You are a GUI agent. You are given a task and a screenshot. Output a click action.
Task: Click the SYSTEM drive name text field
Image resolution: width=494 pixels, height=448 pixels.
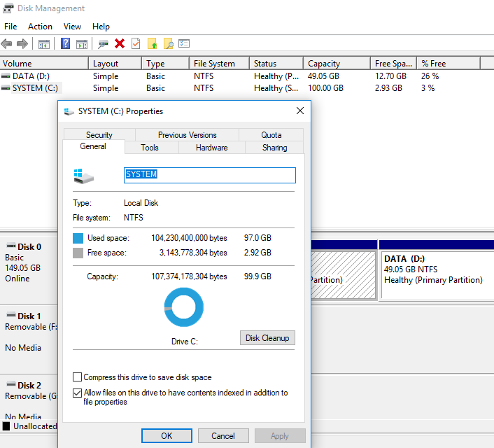209,175
